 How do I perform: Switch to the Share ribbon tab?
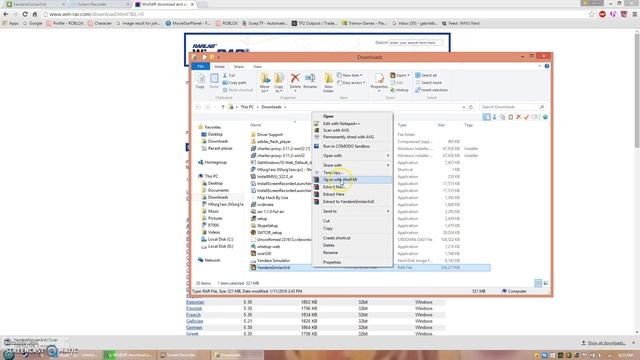pyautogui.click(x=239, y=67)
